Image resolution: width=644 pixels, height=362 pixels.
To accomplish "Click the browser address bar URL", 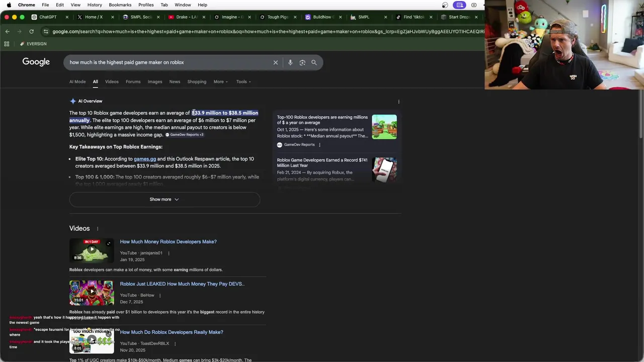I will (x=268, y=32).
